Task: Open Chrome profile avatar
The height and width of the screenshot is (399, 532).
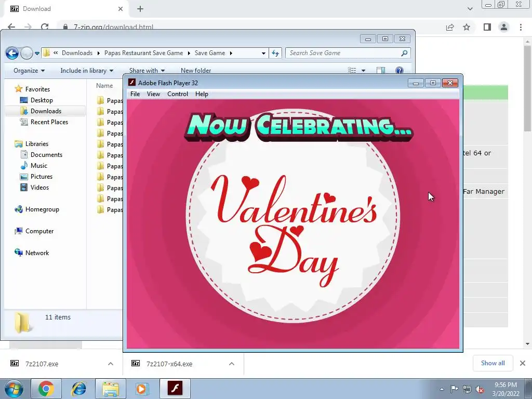Action: (x=504, y=27)
